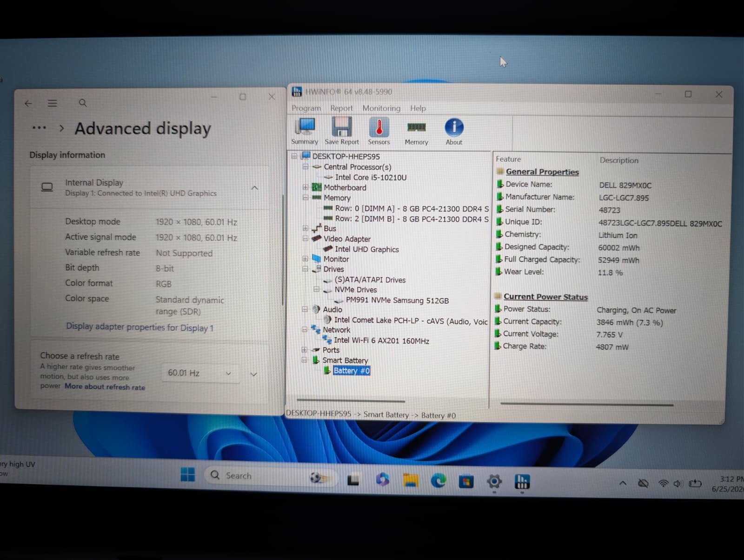Open the Settings hamburger navigation menu

pyautogui.click(x=53, y=103)
